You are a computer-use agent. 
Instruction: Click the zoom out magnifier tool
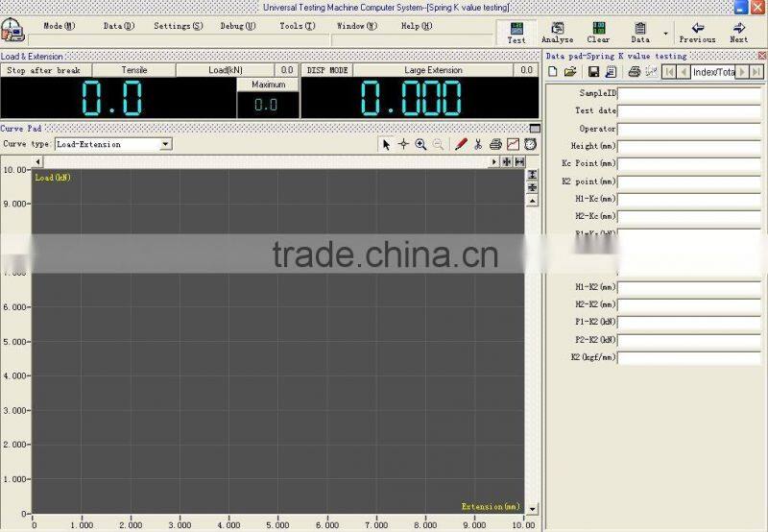(439, 144)
